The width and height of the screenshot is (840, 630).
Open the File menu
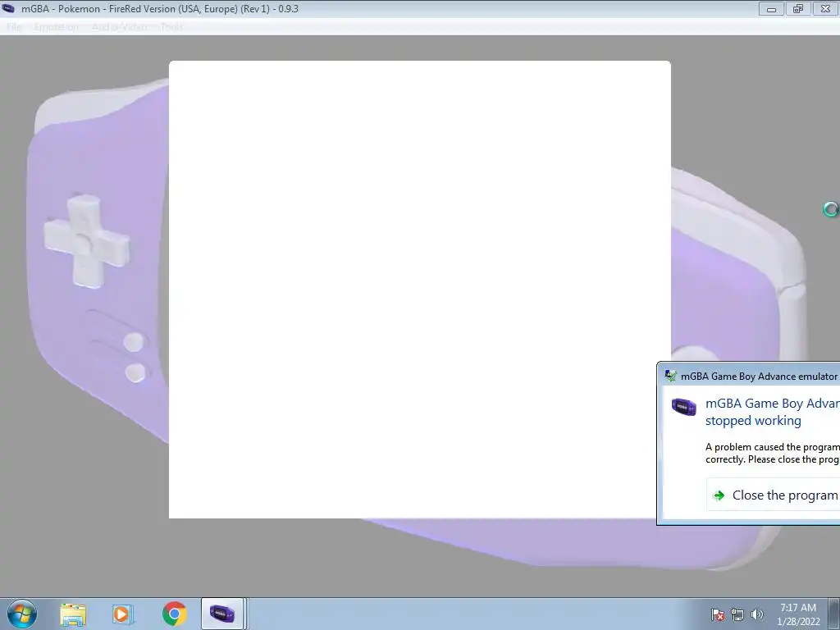coord(14,27)
